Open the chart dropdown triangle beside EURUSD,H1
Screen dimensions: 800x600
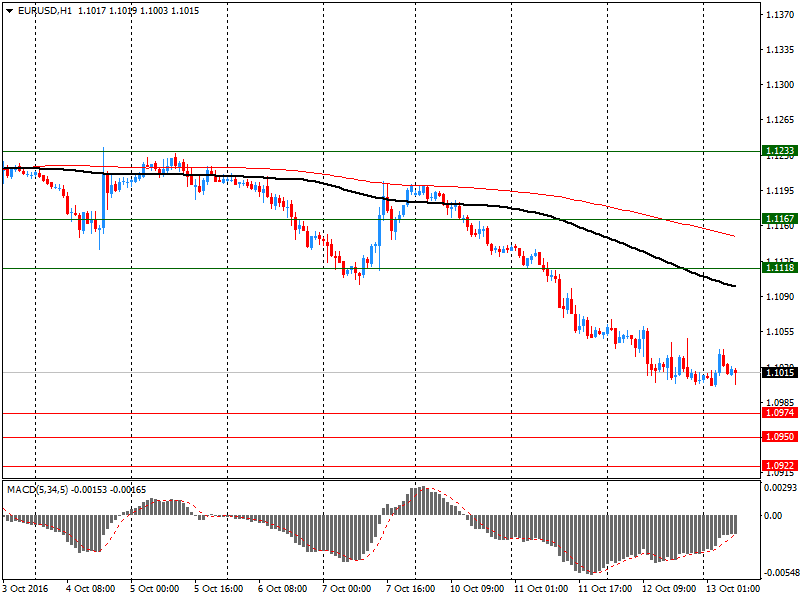coord(10,11)
